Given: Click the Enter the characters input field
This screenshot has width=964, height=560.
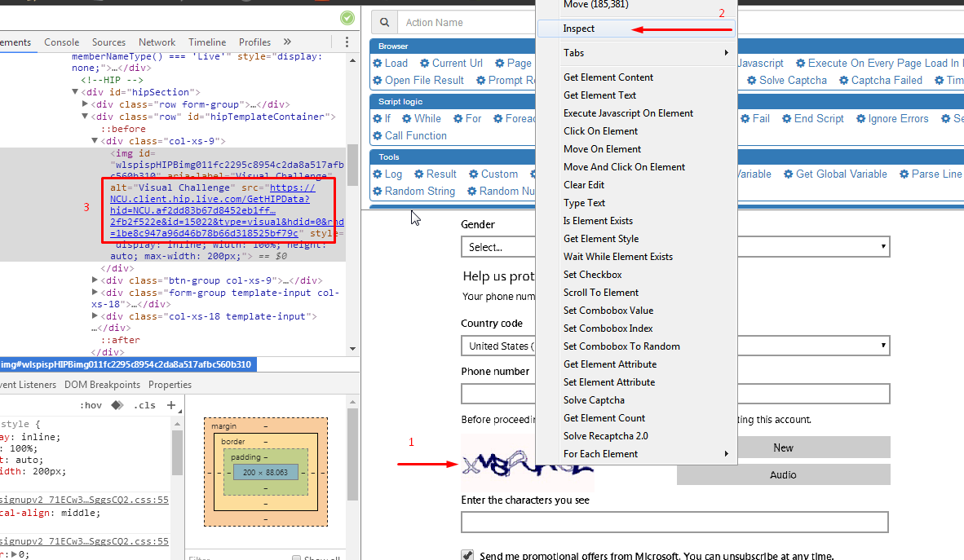Looking at the screenshot, I should [674, 523].
